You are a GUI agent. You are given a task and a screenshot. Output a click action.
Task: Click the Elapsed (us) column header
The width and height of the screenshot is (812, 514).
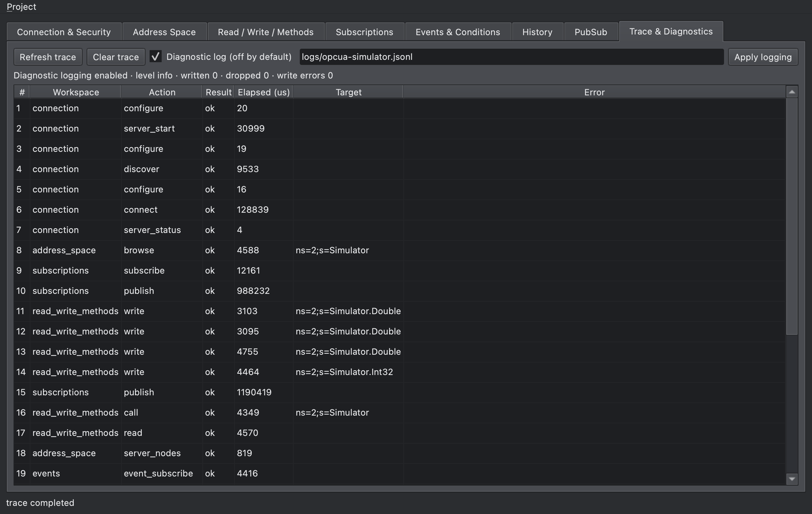point(264,92)
